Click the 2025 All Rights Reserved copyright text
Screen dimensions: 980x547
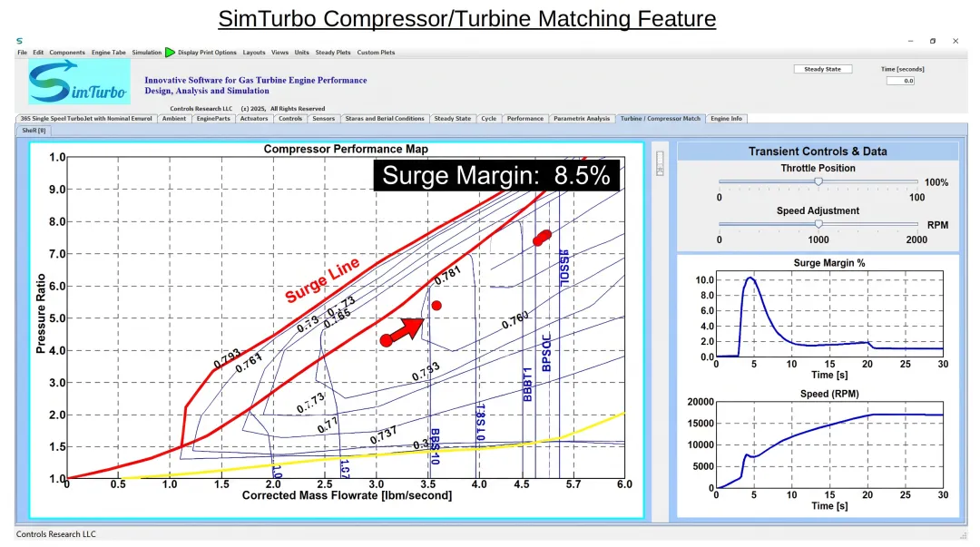(283, 109)
